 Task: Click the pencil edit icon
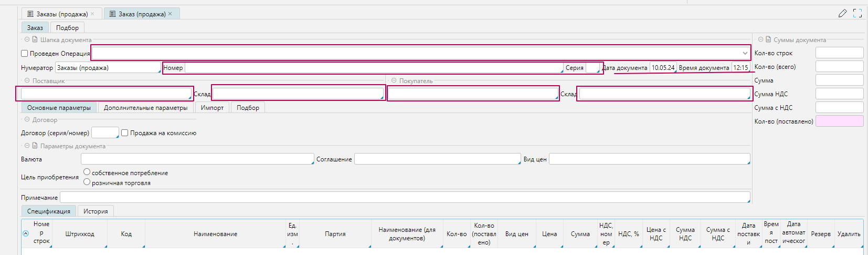click(842, 14)
